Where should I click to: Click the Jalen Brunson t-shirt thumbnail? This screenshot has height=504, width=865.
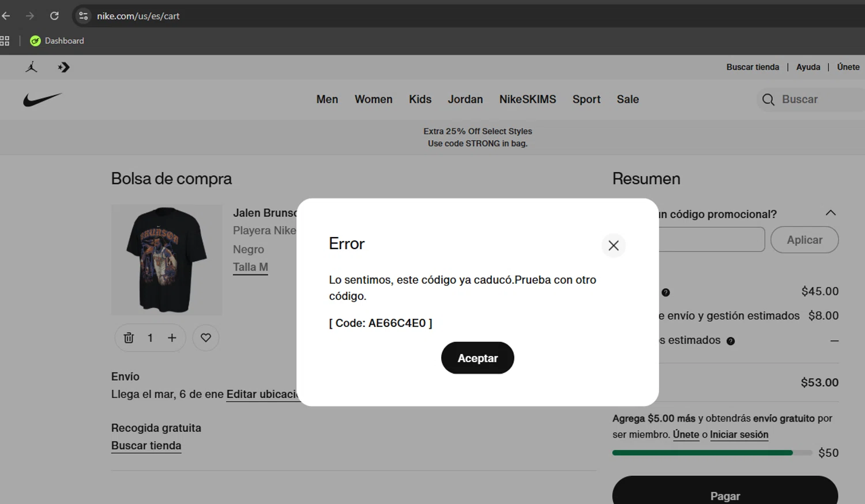click(167, 259)
